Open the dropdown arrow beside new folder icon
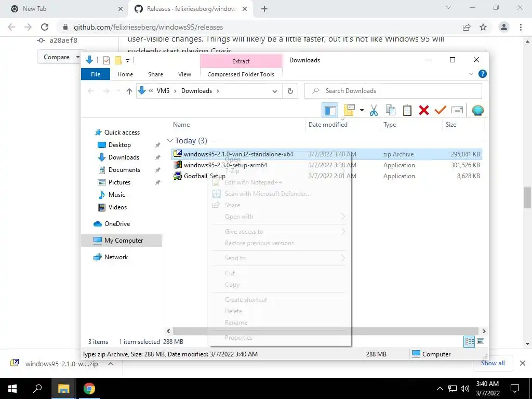 (362, 110)
